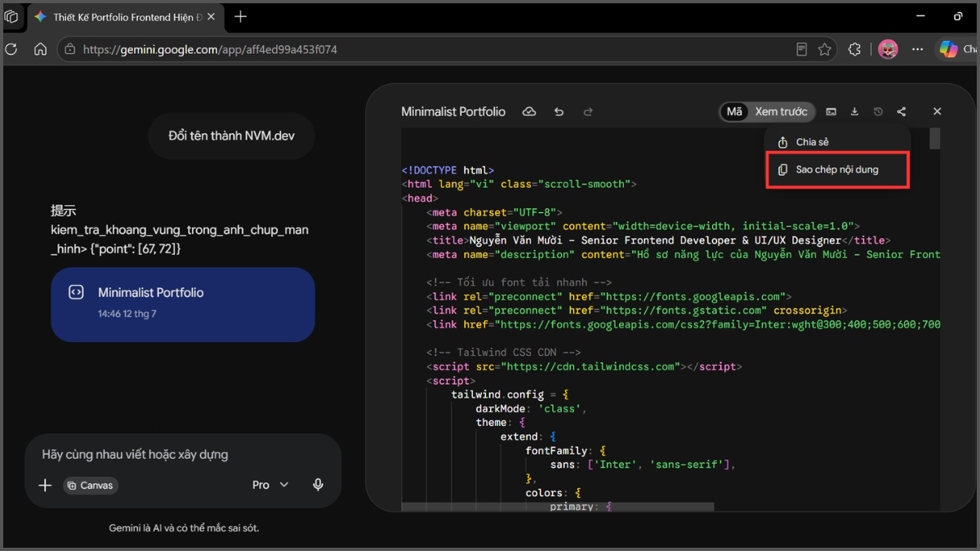
Task: Click the plus attach button in prompt box
Action: (45, 485)
